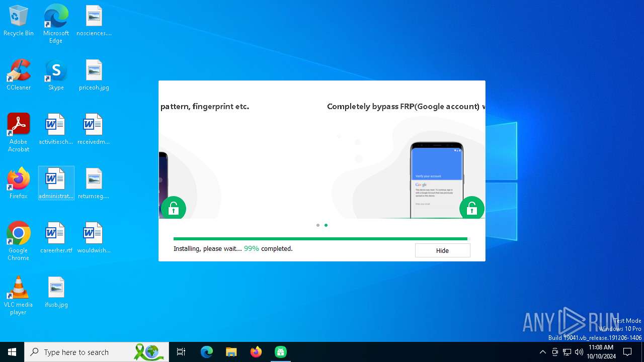Image resolution: width=644 pixels, height=362 pixels.
Task: Open File Explorer from the taskbar
Action: 231,352
